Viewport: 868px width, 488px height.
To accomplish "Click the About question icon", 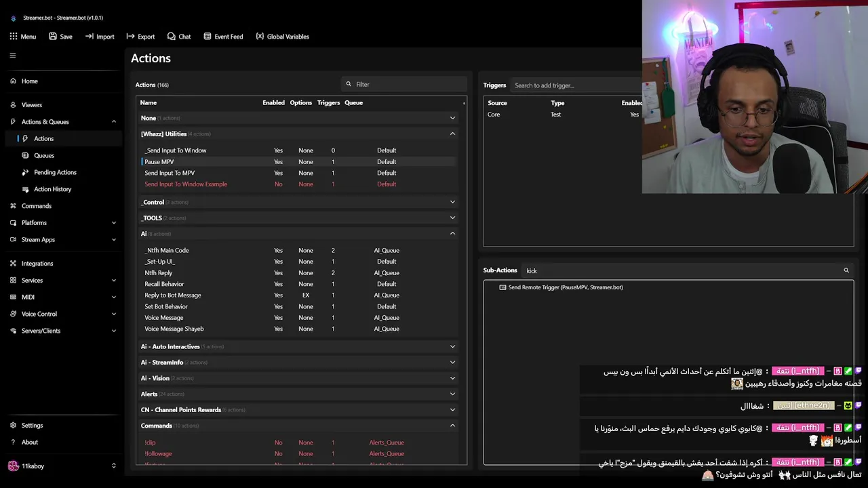I will [13, 443].
